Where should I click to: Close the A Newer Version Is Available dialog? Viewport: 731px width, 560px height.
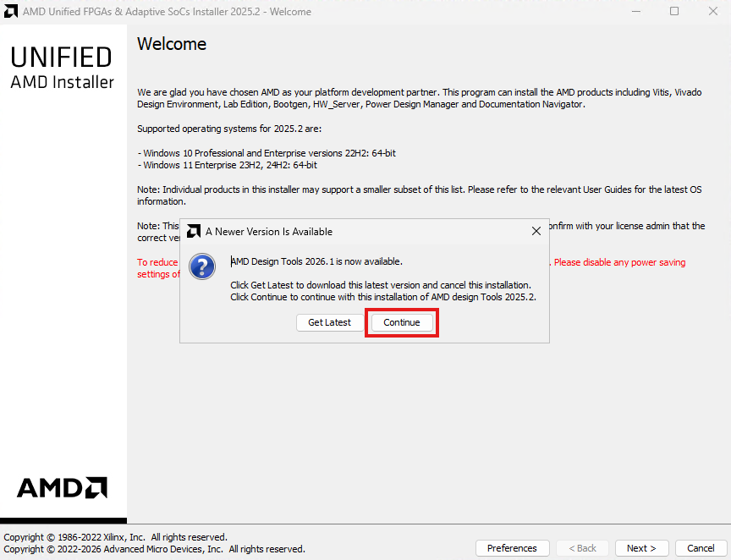536,231
